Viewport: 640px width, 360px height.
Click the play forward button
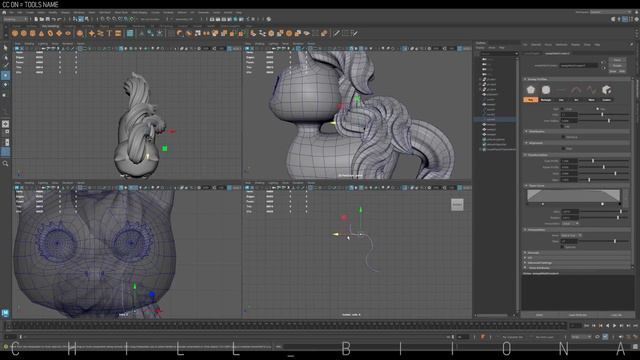(x=615, y=326)
